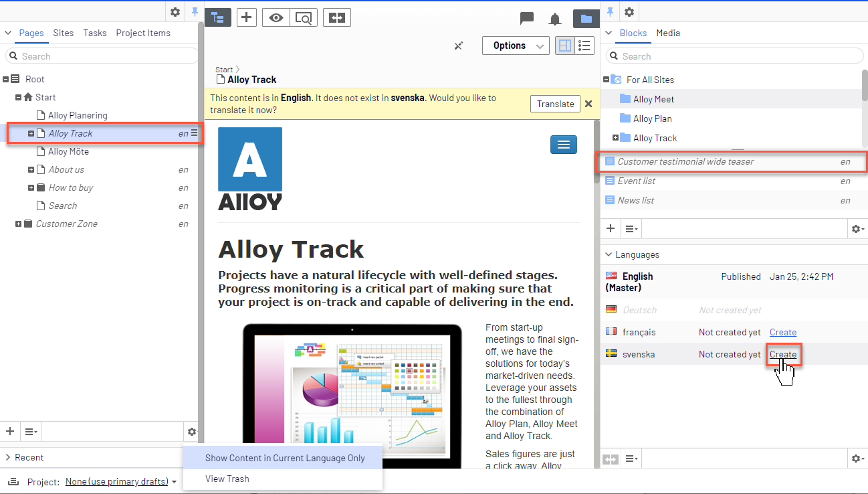Open Project None (use primary drafts) selector

click(121, 481)
